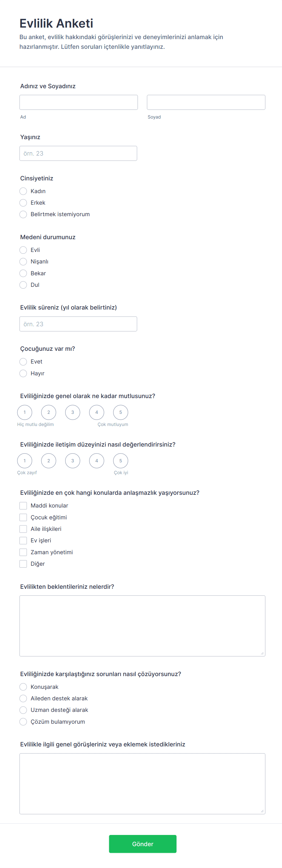The image size is (282, 868).
Task: Click the Ad first name field
Action: coord(79,102)
